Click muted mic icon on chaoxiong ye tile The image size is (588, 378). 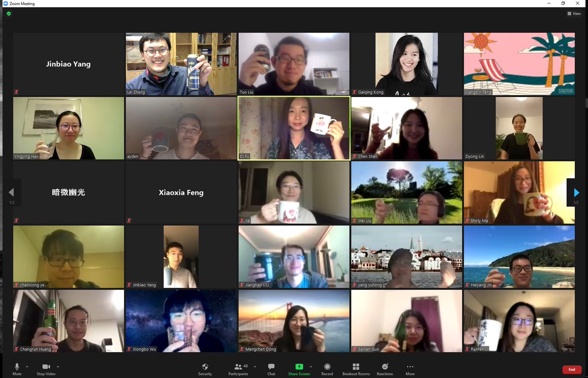(x=17, y=285)
